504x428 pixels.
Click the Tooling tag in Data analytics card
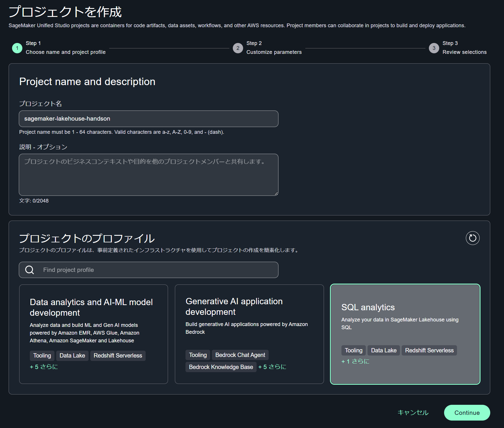(x=42, y=356)
